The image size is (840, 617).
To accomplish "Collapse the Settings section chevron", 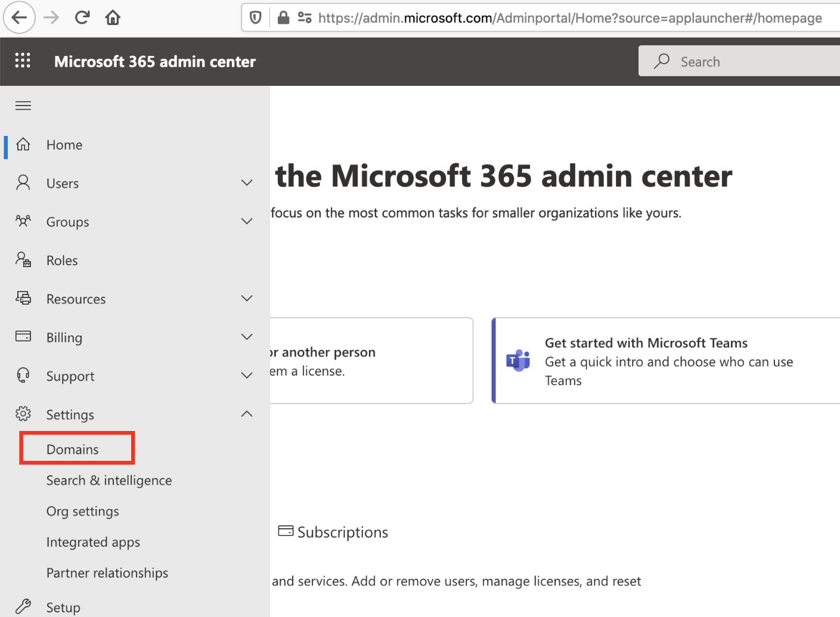I will click(x=247, y=414).
